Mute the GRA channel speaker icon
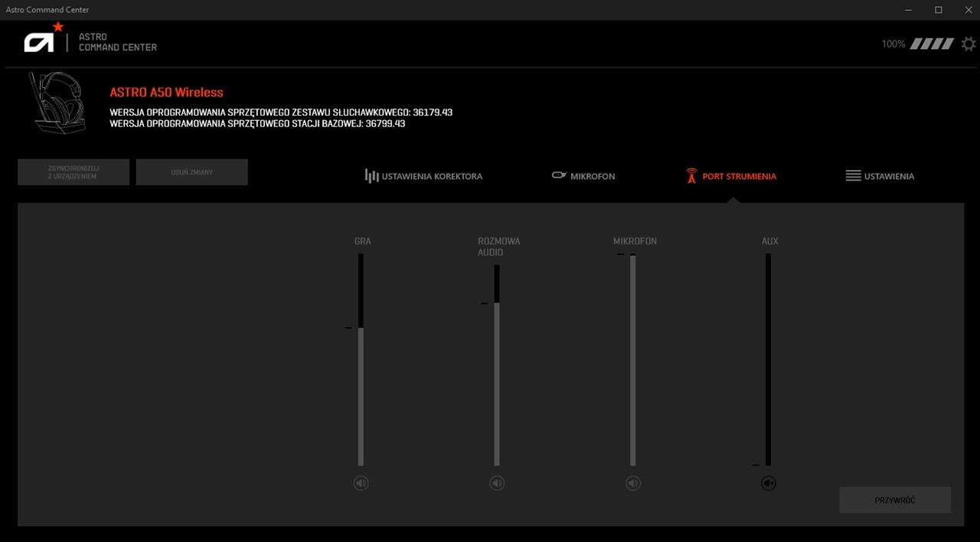 (361, 483)
